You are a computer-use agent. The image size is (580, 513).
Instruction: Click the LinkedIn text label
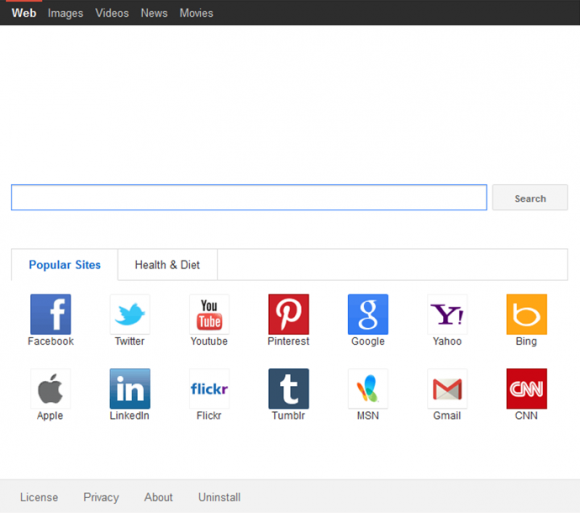(x=129, y=415)
